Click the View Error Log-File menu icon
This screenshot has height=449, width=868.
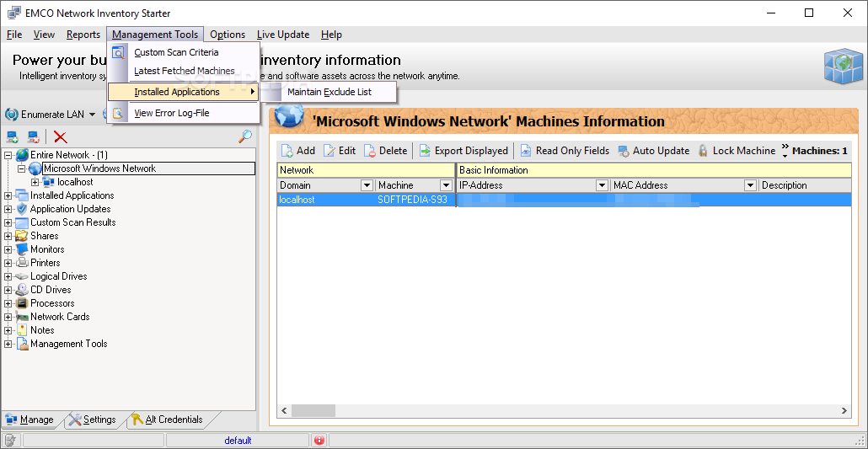119,114
